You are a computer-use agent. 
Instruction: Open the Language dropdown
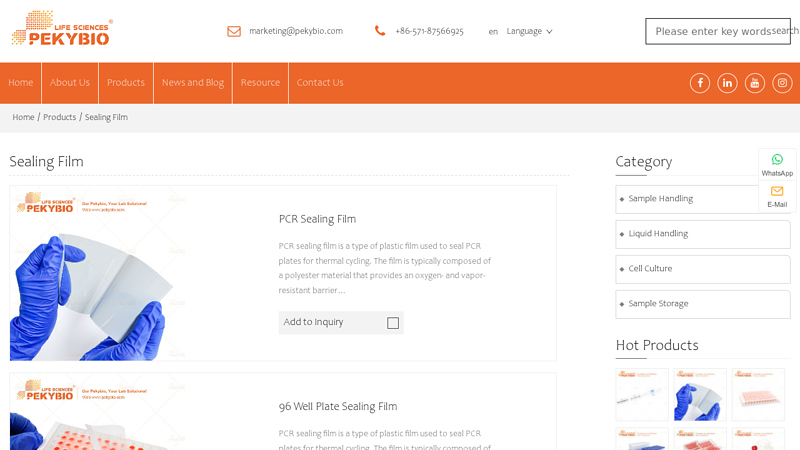click(x=529, y=31)
